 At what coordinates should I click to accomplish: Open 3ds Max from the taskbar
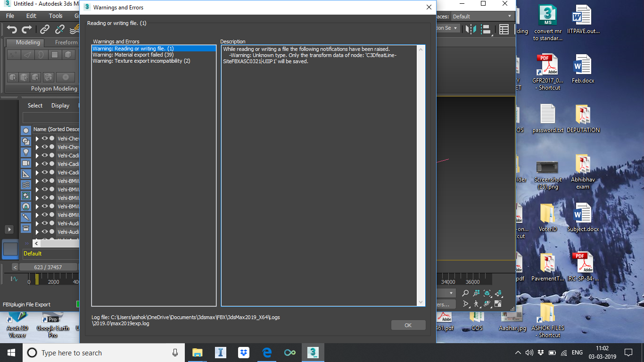click(312, 353)
